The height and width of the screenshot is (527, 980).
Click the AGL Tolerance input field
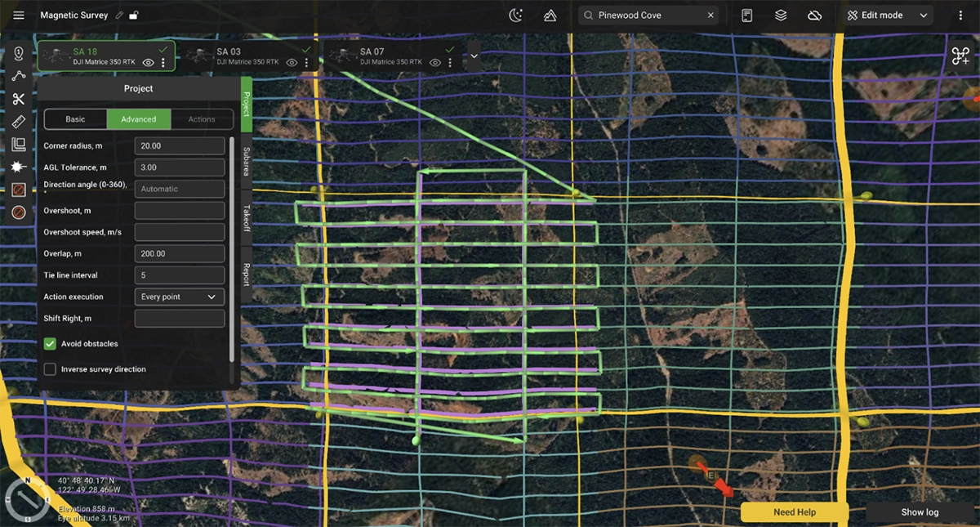pos(180,167)
